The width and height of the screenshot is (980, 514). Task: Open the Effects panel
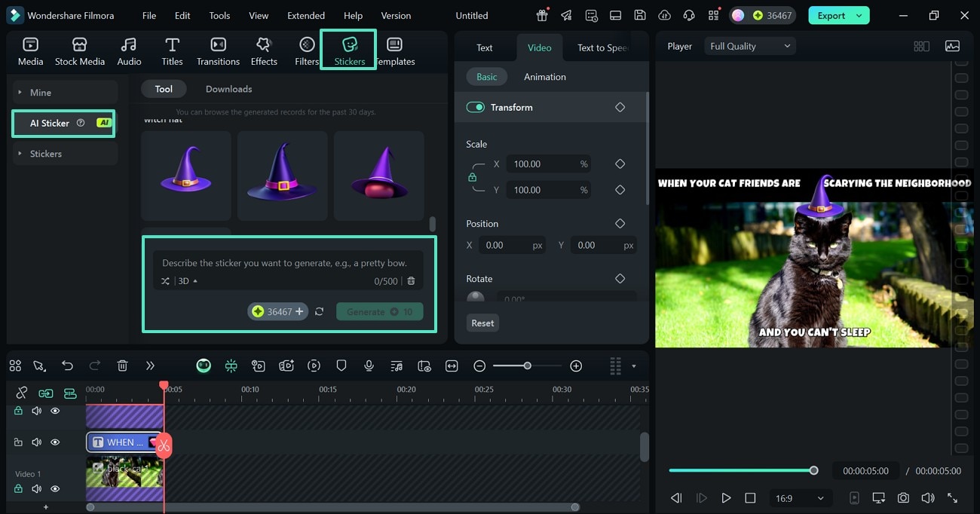264,51
